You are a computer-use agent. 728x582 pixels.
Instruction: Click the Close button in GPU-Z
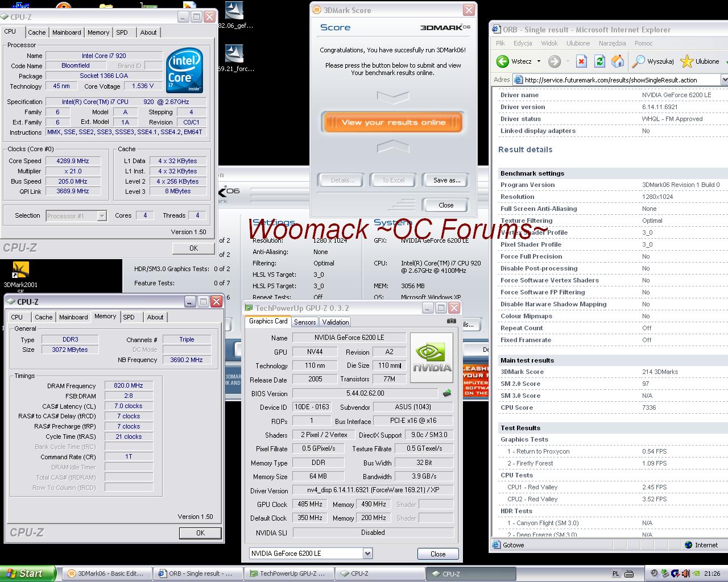tap(438, 554)
